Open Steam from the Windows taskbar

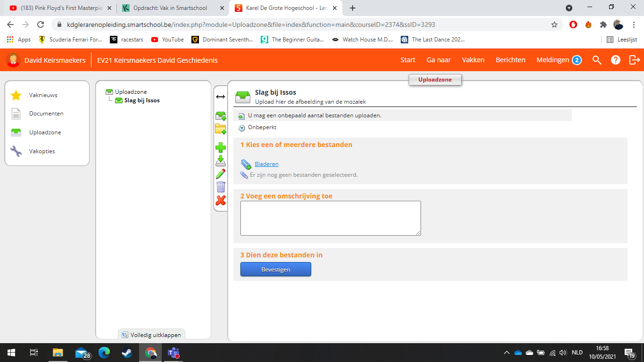[127, 353]
